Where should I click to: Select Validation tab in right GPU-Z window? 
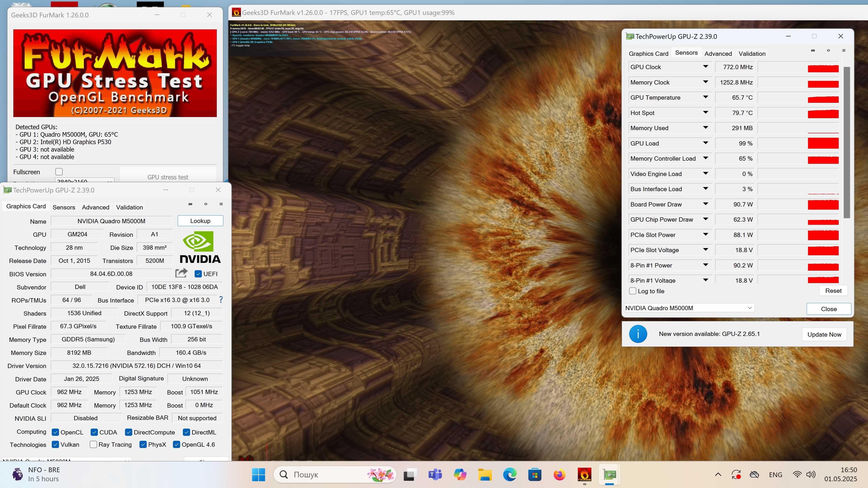(752, 54)
